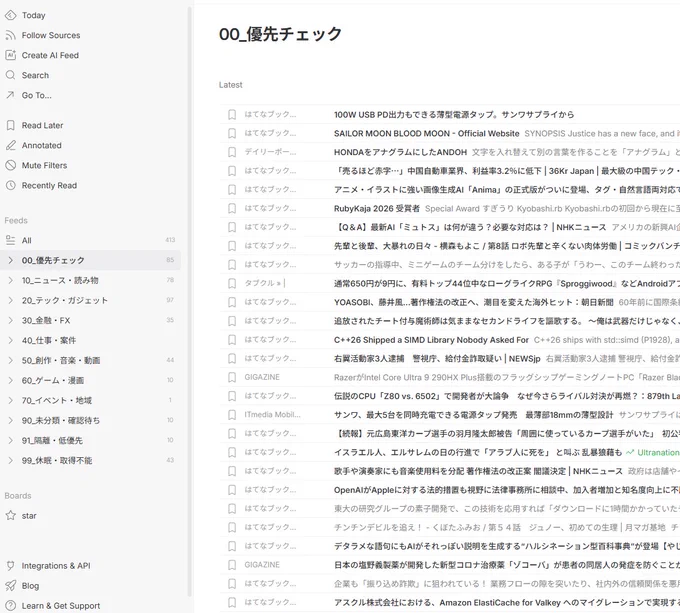Expand the 00_優先チェック folder chevron

(10, 260)
